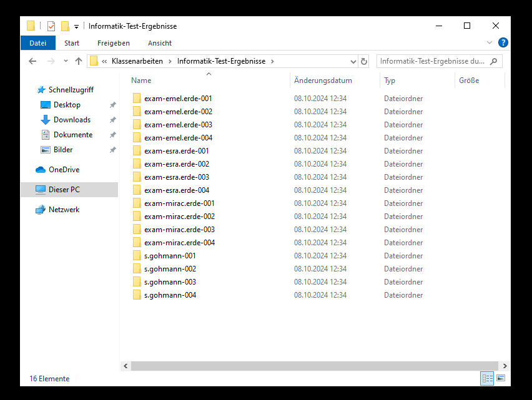This screenshot has height=400, width=532.
Task: Navigate back with the left arrow
Action: 33,61
